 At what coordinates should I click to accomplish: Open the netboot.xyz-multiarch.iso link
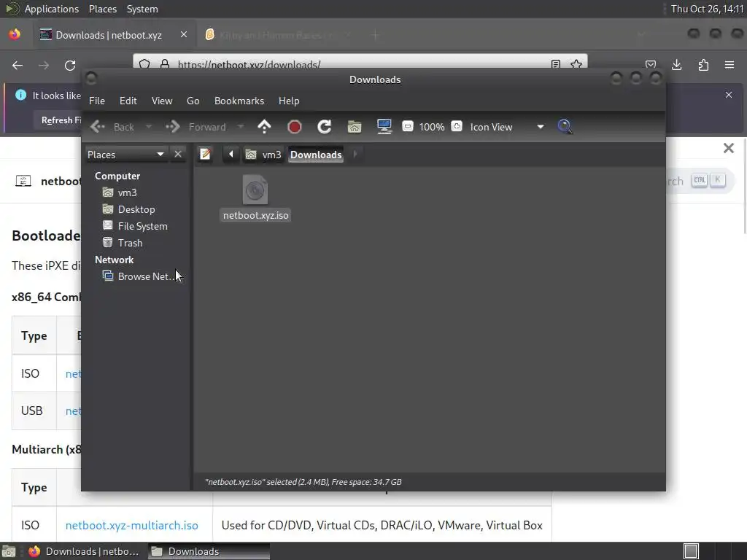131,525
